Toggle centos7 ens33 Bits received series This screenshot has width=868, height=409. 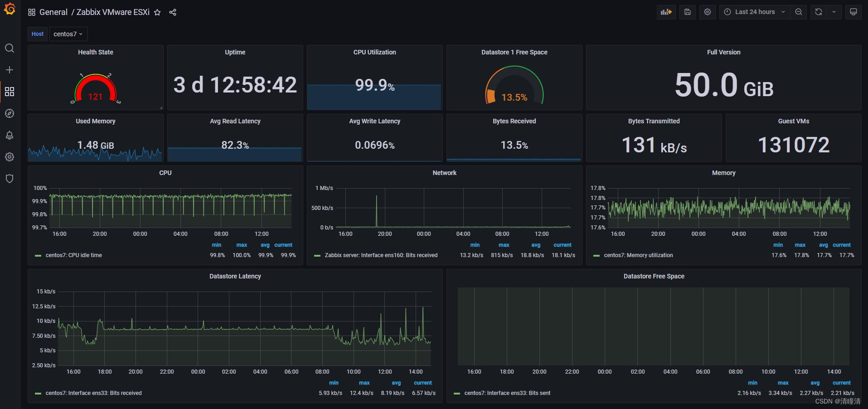coord(93,393)
